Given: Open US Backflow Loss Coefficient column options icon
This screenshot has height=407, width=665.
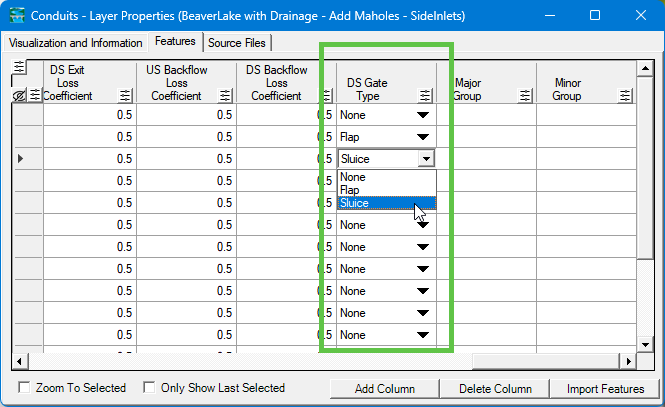Looking at the screenshot, I should 226,96.
